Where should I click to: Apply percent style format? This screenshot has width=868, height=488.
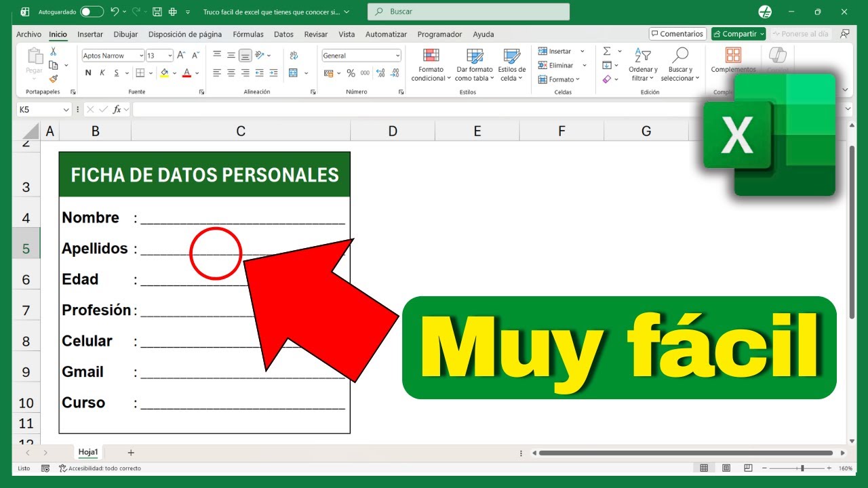pos(351,73)
